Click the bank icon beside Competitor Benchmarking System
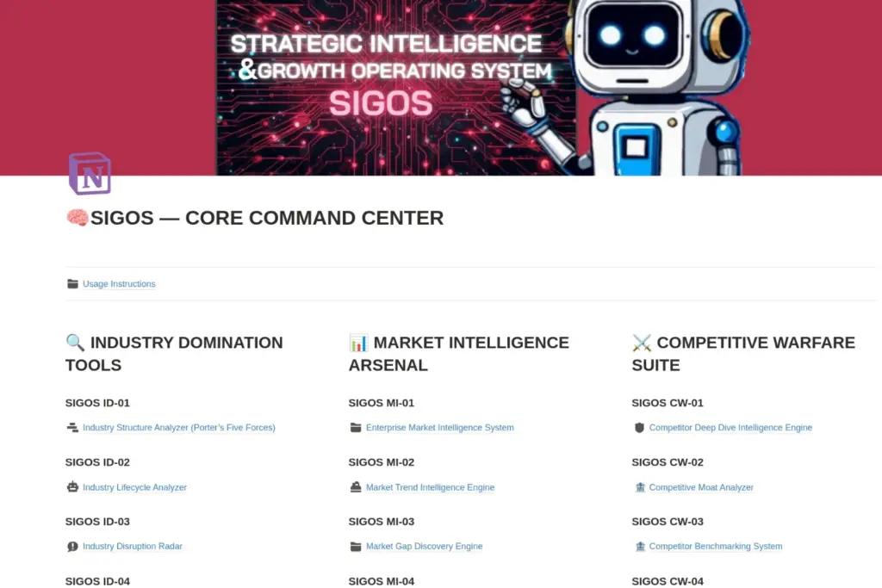The image size is (882, 588). coord(638,546)
